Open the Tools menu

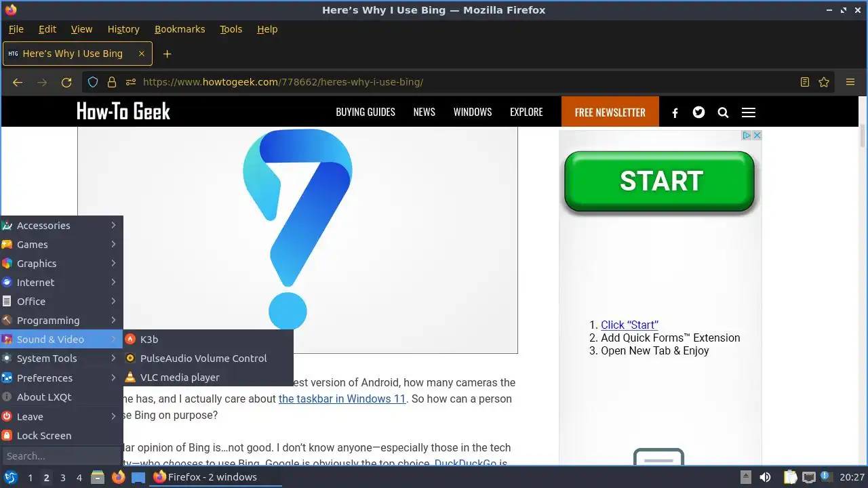tap(231, 29)
